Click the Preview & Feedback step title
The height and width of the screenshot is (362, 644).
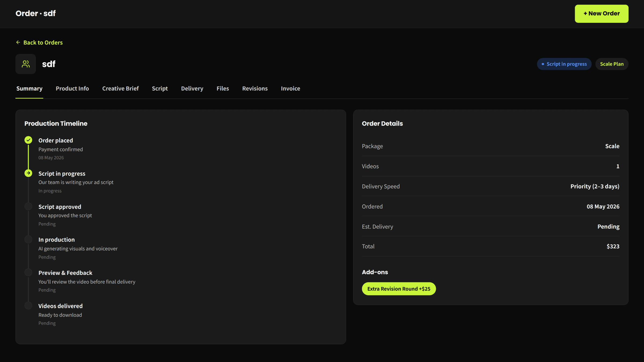tap(65, 273)
